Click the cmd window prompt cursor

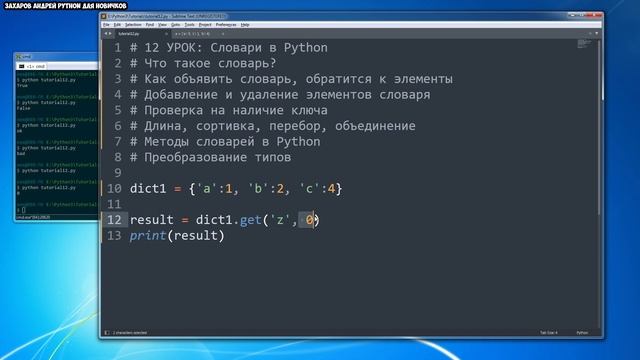(24, 210)
